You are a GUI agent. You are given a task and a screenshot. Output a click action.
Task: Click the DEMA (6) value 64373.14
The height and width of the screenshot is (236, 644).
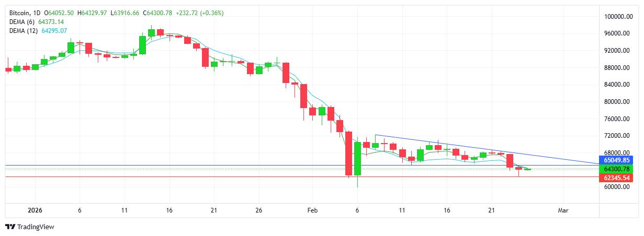point(51,21)
